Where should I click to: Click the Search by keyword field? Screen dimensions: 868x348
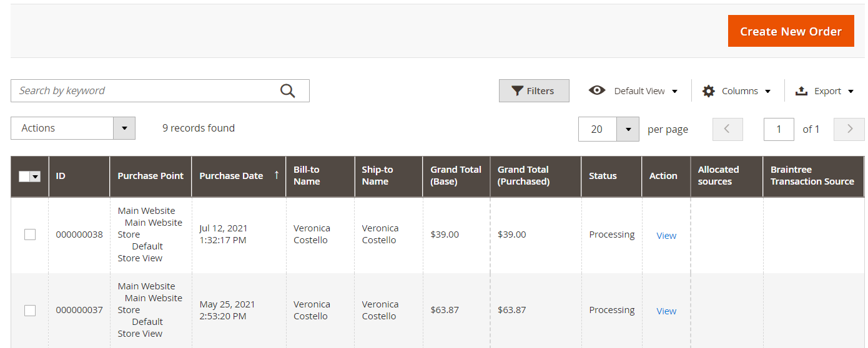[144, 91]
